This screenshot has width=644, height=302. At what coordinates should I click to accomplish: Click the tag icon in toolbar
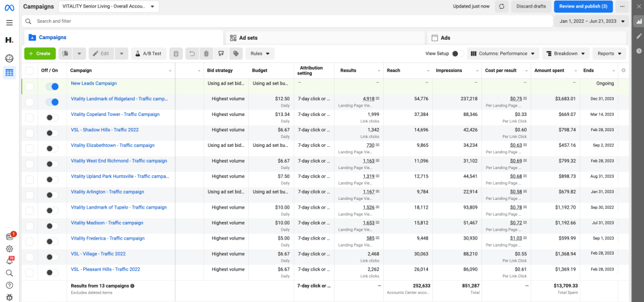(x=234, y=54)
